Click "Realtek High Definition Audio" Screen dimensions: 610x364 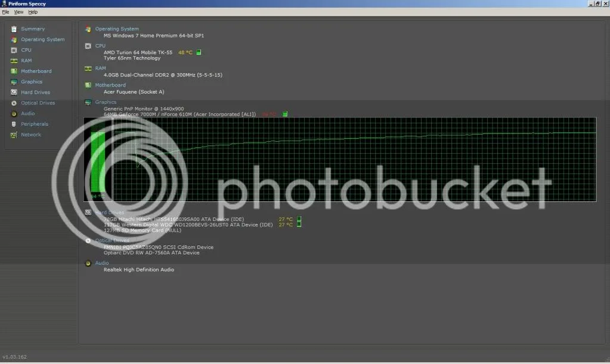click(x=139, y=270)
